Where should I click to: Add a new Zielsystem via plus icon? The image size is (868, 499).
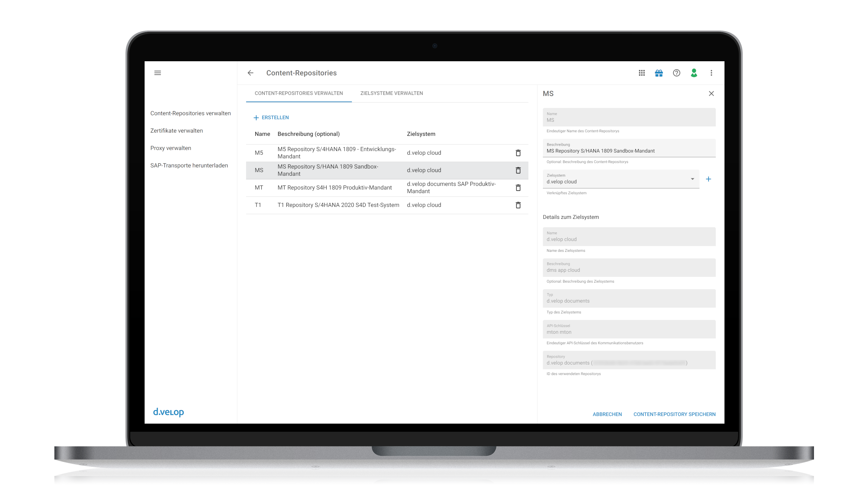(x=708, y=179)
